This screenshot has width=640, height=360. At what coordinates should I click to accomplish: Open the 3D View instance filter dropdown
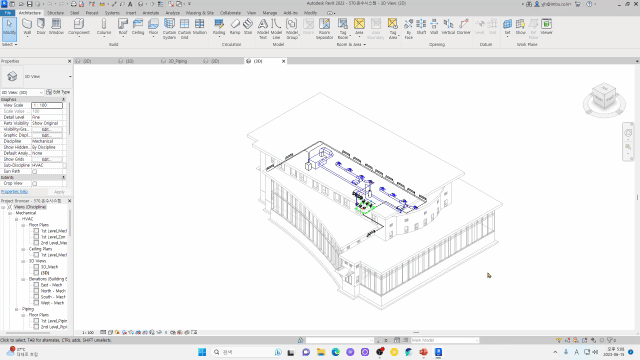(22, 93)
